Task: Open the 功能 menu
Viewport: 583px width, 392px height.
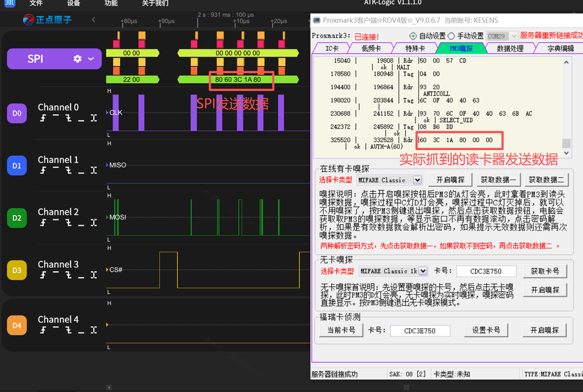Action: pos(110,4)
